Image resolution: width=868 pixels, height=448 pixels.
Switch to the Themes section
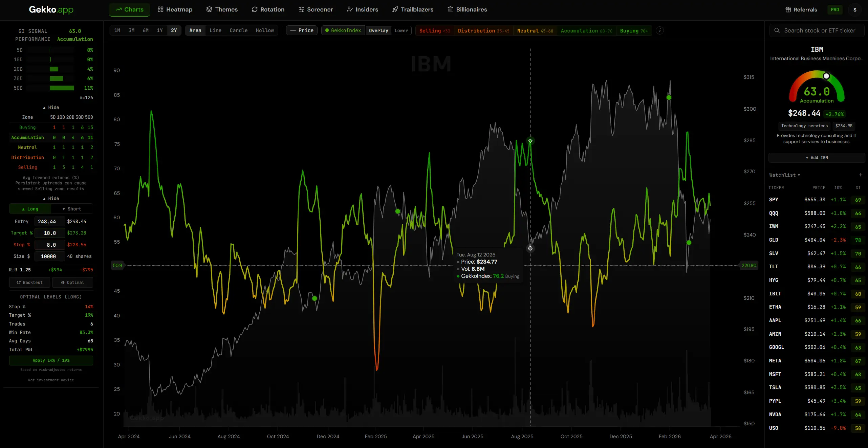click(222, 9)
